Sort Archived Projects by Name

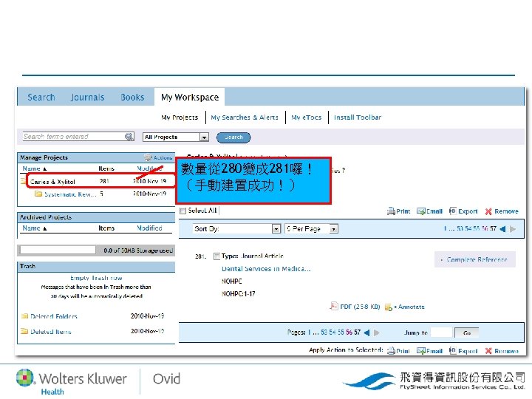34,228
